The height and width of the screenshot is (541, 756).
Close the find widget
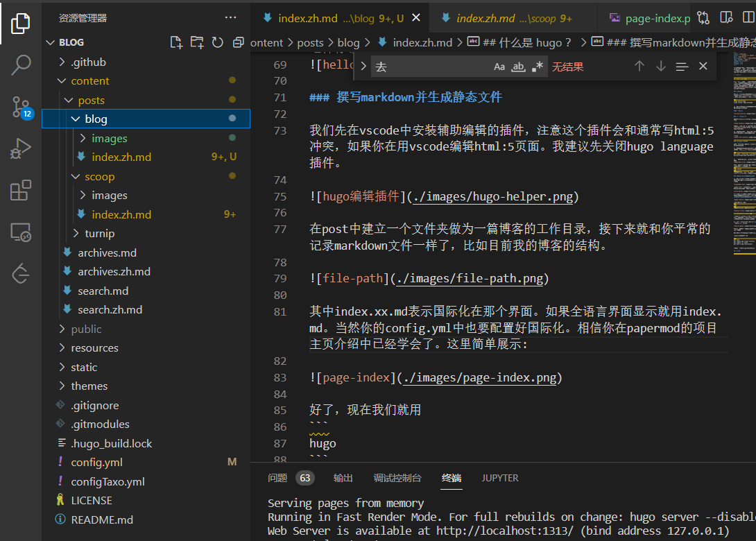[703, 67]
